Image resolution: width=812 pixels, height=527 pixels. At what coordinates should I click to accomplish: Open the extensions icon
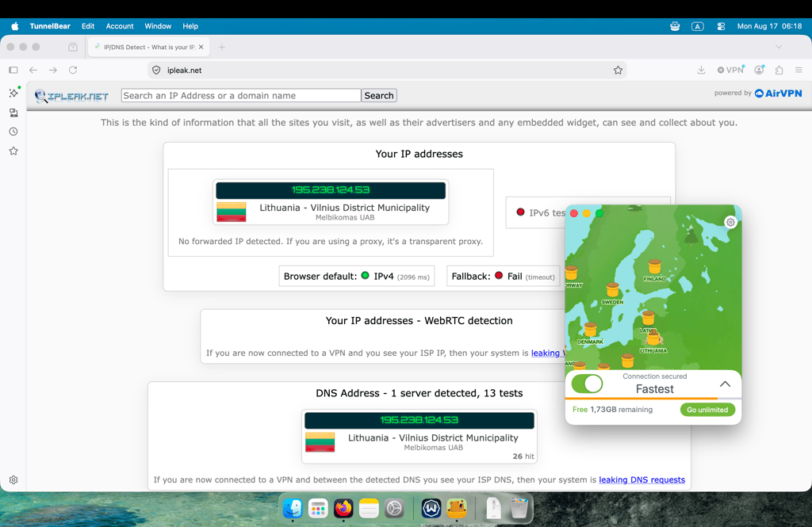click(x=779, y=70)
